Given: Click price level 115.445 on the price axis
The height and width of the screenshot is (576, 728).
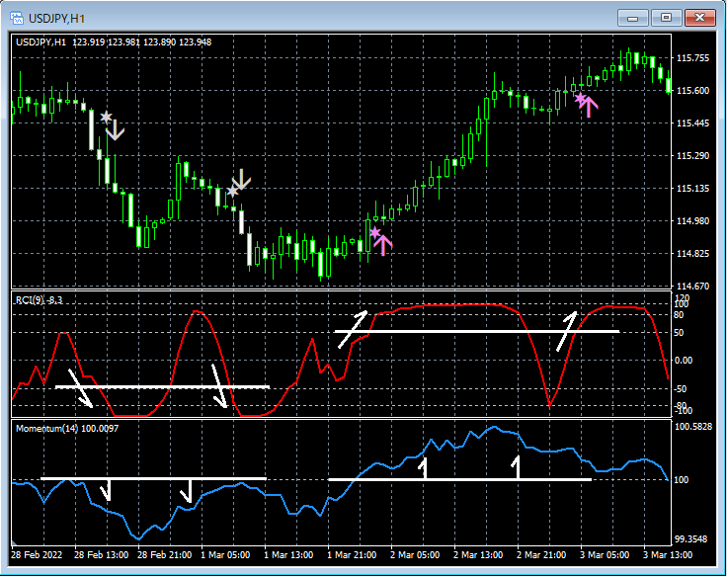Looking at the screenshot, I should pos(692,123).
